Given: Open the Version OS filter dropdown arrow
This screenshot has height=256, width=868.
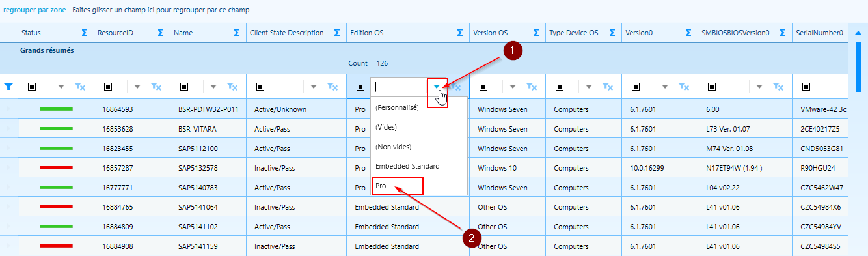Looking at the screenshot, I should tap(513, 86).
